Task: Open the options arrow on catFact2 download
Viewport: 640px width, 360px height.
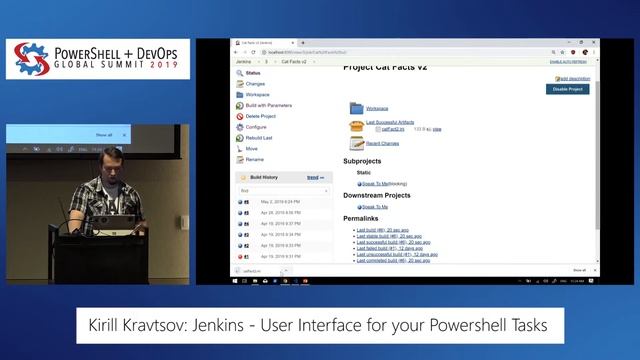Action: pyautogui.click(x=286, y=271)
